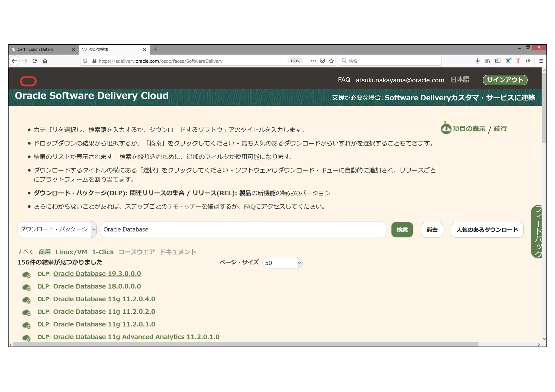
Task: Save page to Pocket icon
Action: click(322, 61)
